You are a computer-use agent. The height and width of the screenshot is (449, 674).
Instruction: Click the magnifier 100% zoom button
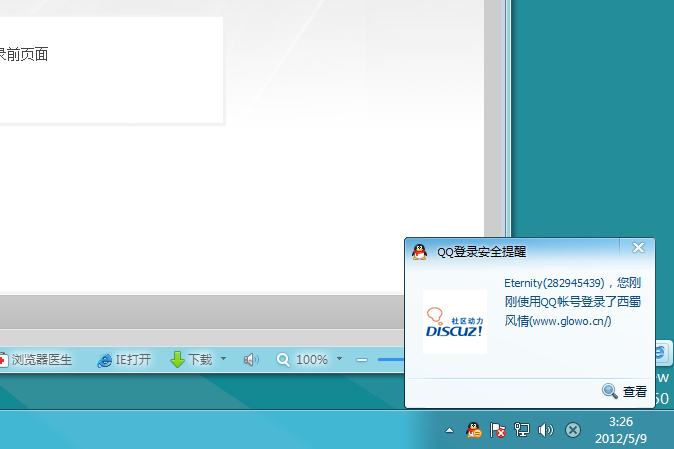click(302, 360)
